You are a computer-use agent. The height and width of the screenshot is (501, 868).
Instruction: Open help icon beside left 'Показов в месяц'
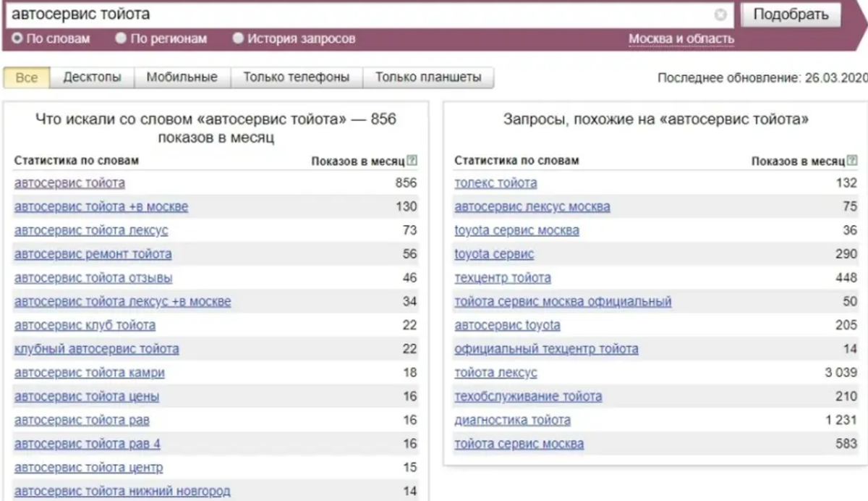(x=412, y=160)
